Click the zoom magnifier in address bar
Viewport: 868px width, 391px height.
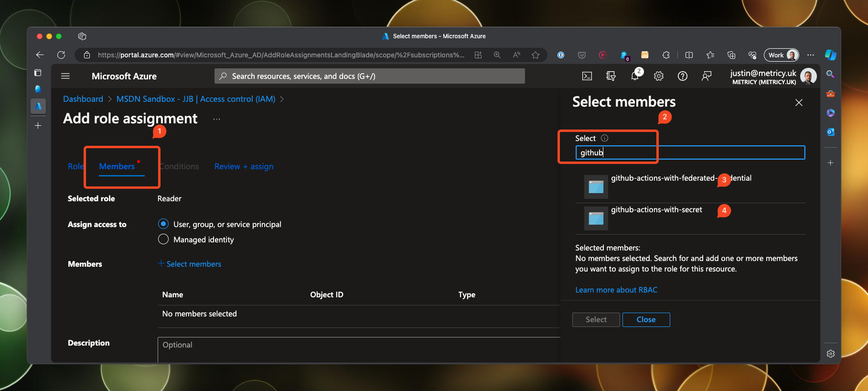point(497,55)
